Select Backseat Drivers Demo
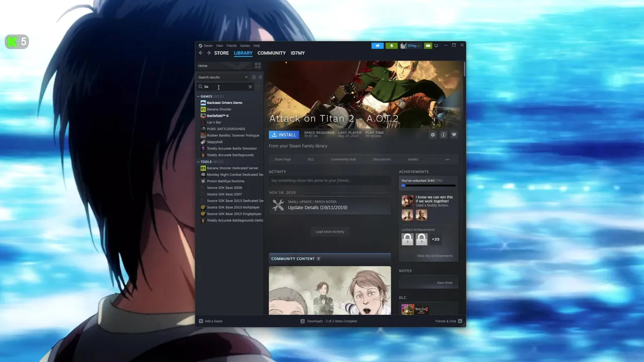 [224, 103]
